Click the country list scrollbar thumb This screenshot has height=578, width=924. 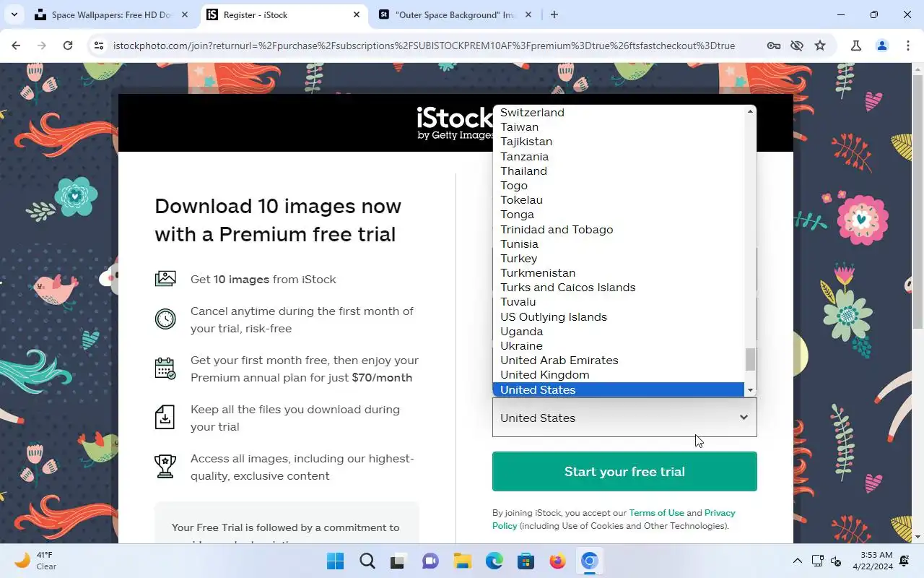(x=751, y=358)
